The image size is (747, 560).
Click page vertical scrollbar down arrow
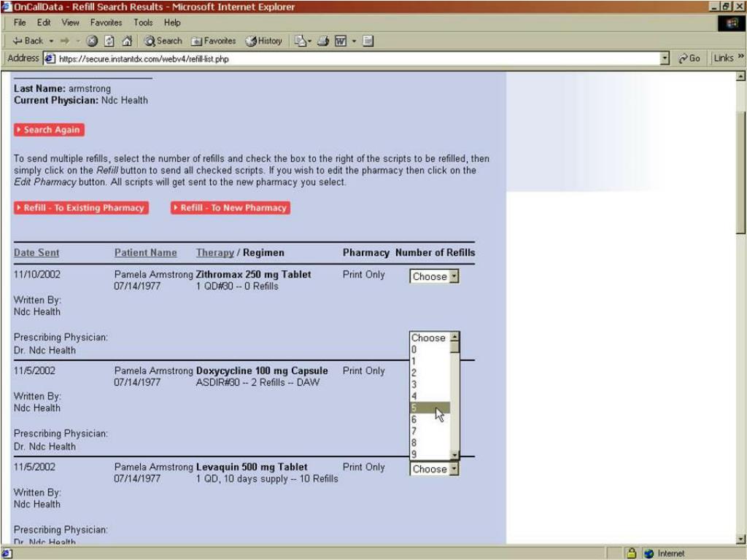coord(740,539)
